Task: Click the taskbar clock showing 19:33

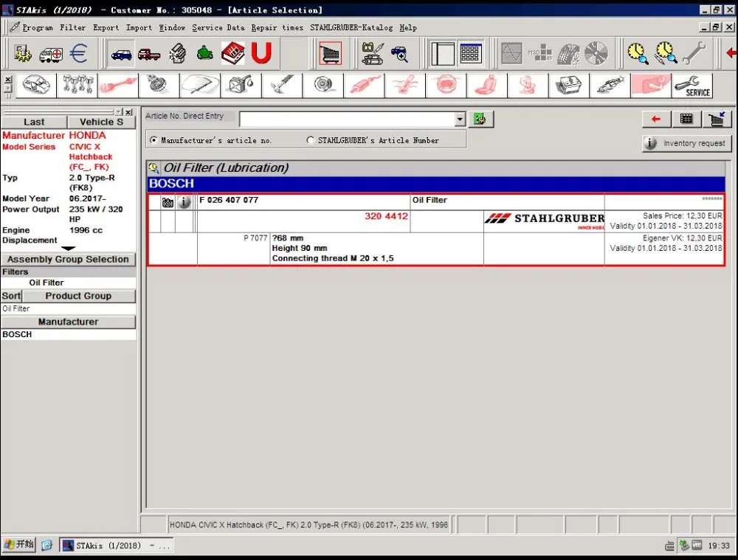Action: (x=719, y=546)
